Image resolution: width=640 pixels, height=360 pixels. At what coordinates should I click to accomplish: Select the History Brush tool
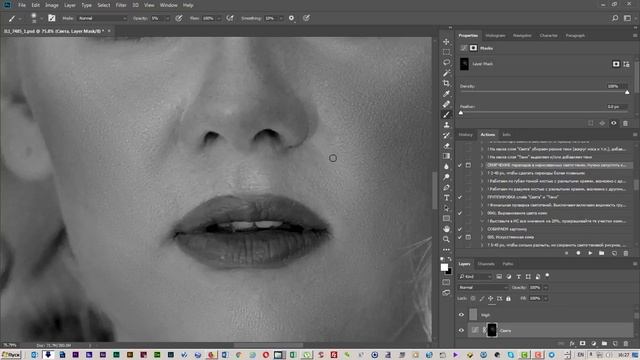pyautogui.click(x=447, y=136)
